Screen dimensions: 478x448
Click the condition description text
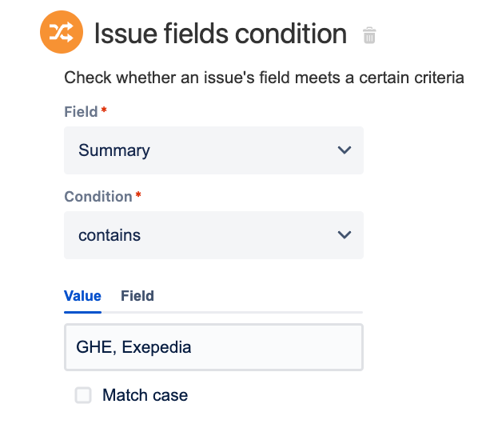[x=264, y=78]
